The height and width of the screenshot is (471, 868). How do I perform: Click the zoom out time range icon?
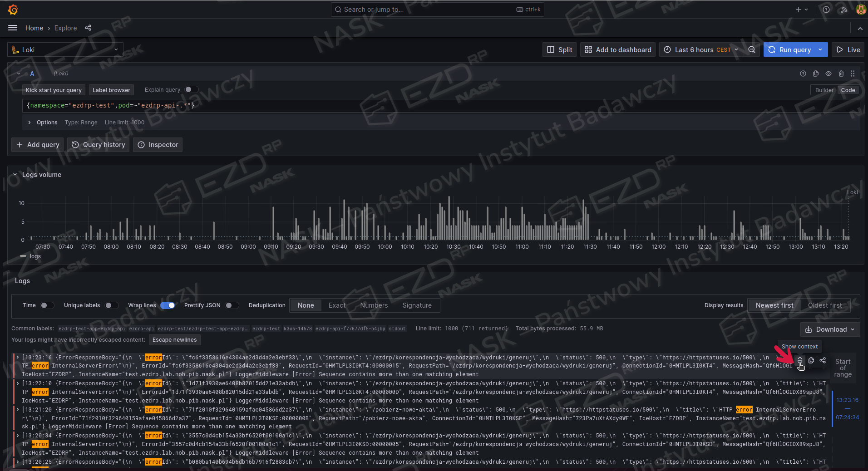[752, 50]
